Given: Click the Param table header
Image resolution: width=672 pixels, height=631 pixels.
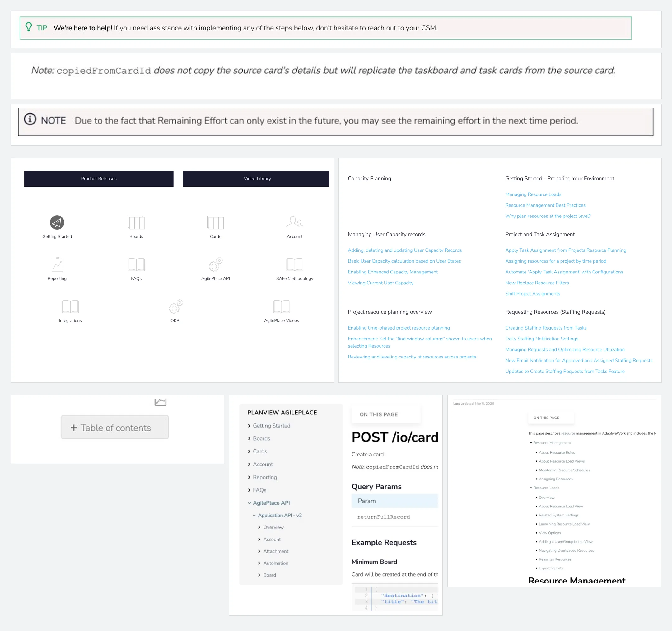Looking at the screenshot, I should click(x=394, y=501).
